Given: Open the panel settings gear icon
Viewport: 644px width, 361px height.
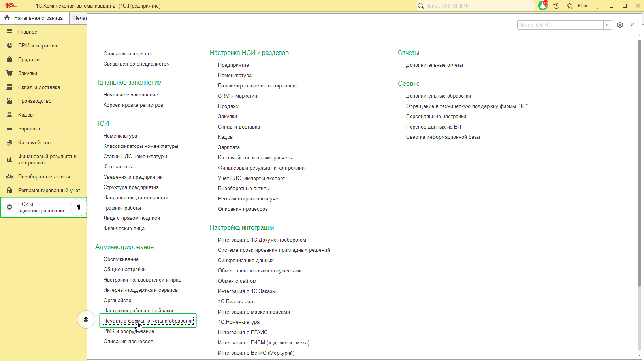Looking at the screenshot, I should point(620,25).
